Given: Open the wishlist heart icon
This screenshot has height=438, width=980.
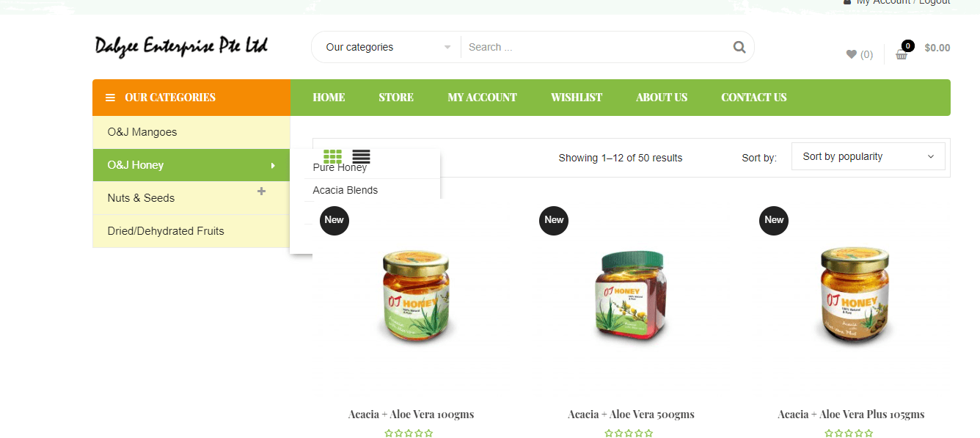Looking at the screenshot, I should pyautogui.click(x=851, y=54).
